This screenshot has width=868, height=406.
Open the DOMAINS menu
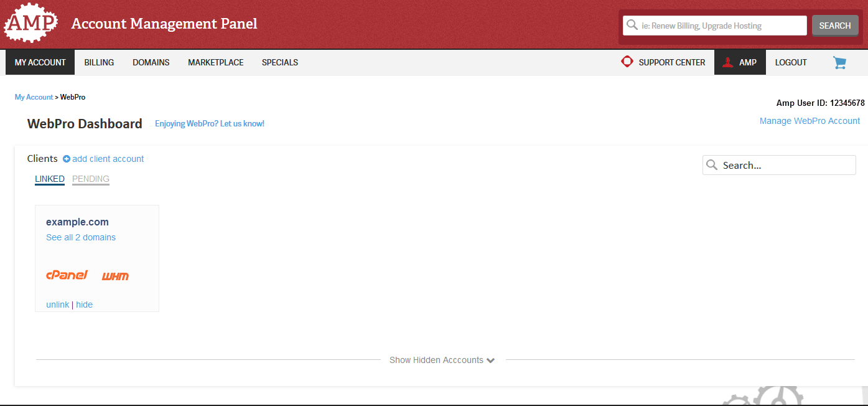(151, 62)
